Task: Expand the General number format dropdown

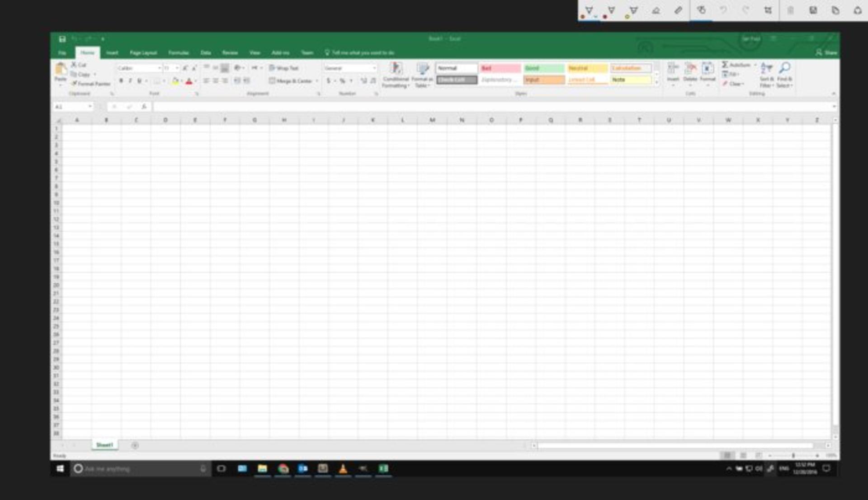Action: pos(374,68)
